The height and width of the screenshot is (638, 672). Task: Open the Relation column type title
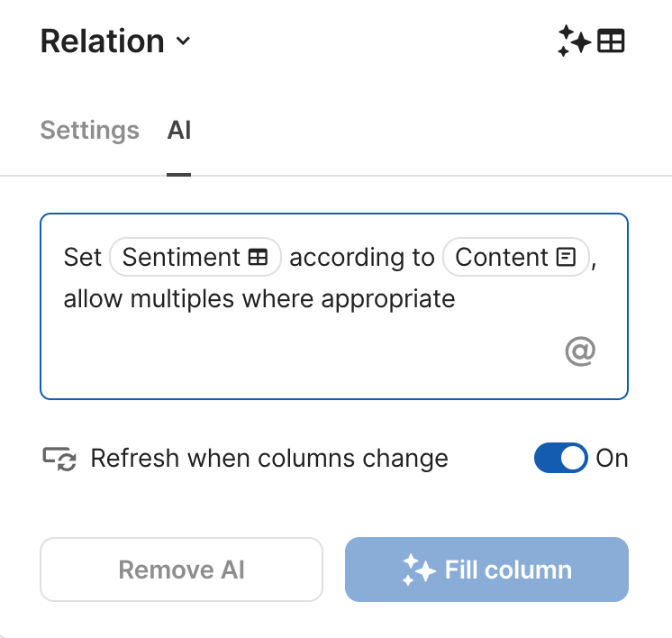tap(102, 41)
